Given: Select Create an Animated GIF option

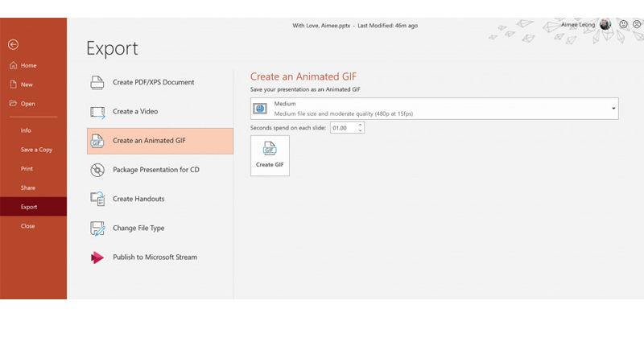Looking at the screenshot, I should coord(159,141).
